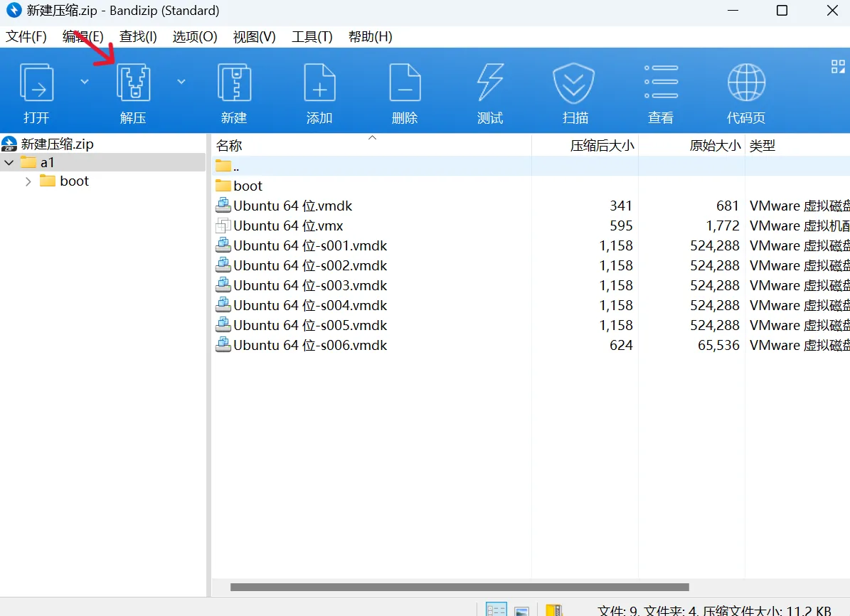
Task: Click the parent folder '..' icon
Action: click(x=223, y=166)
